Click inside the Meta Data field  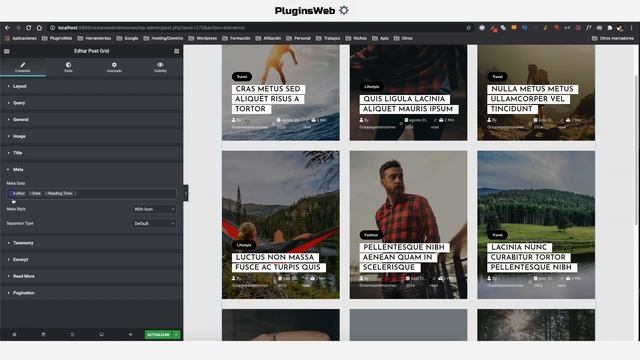point(92,193)
